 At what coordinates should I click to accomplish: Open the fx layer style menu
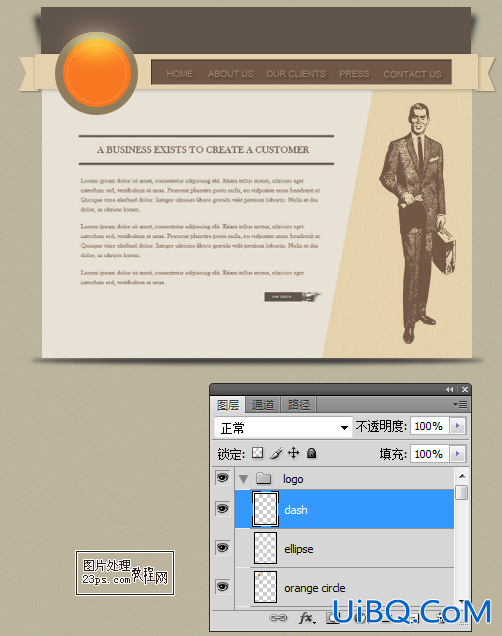point(307,618)
